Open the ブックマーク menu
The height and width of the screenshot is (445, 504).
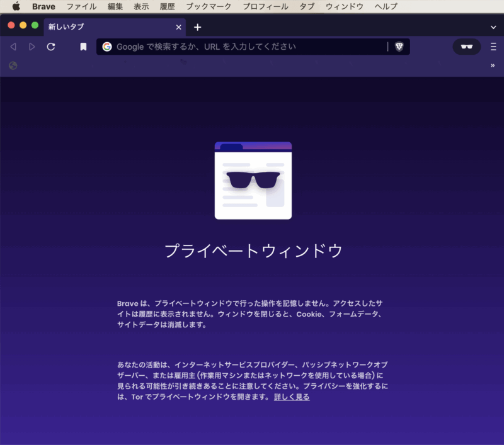click(x=208, y=6)
